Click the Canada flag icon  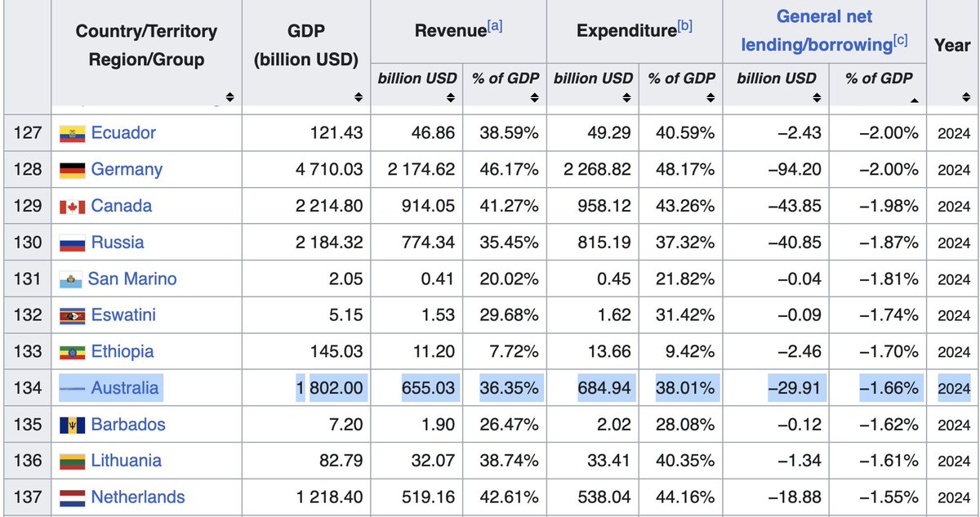(73, 207)
